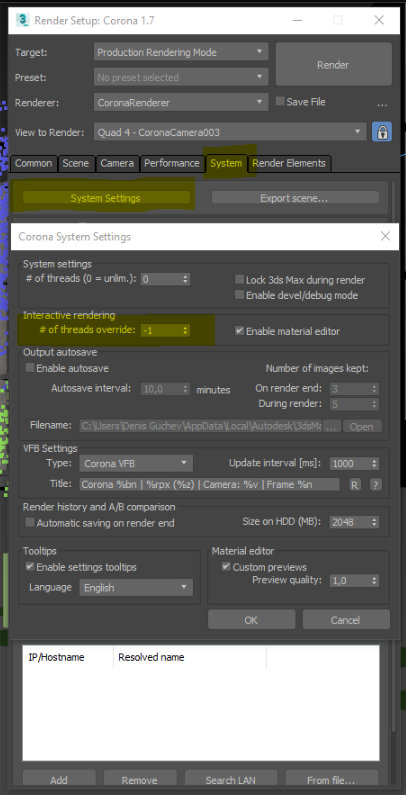The image size is (406, 795).
Task: Expand the Language dropdown showing English
Action: (136, 588)
